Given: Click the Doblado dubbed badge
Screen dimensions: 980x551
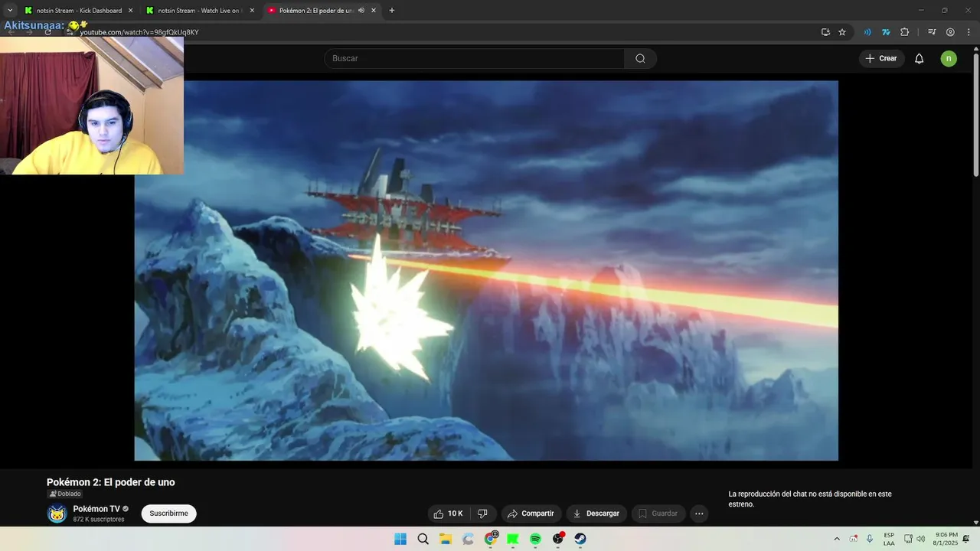Looking at the screenshot, I should tap(65, 494).
